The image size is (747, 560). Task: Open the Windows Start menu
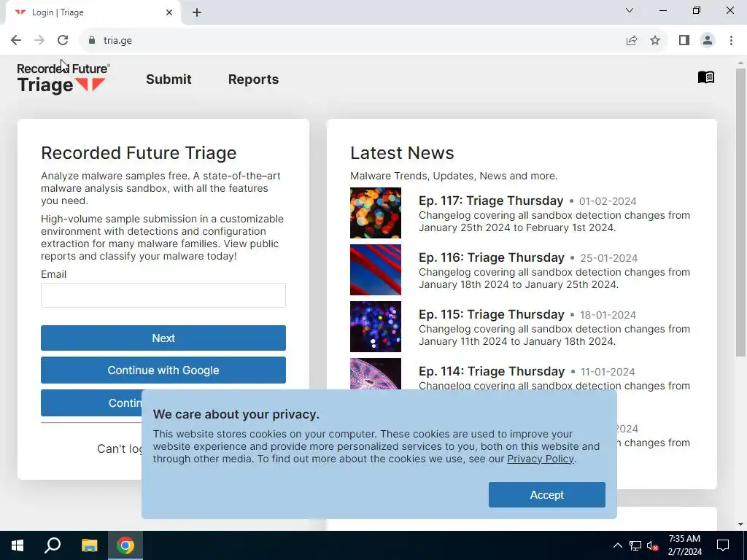point(18,545)
